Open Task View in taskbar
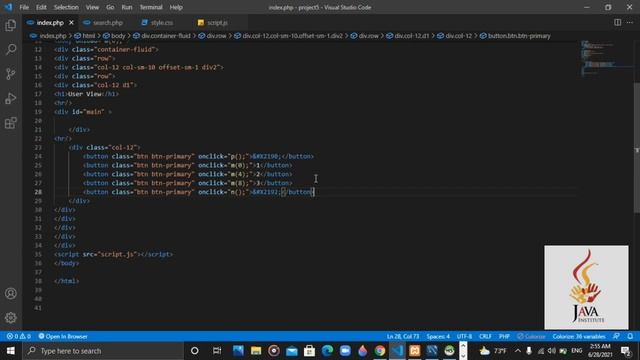 pyautogui.click(x=217, y=351)
